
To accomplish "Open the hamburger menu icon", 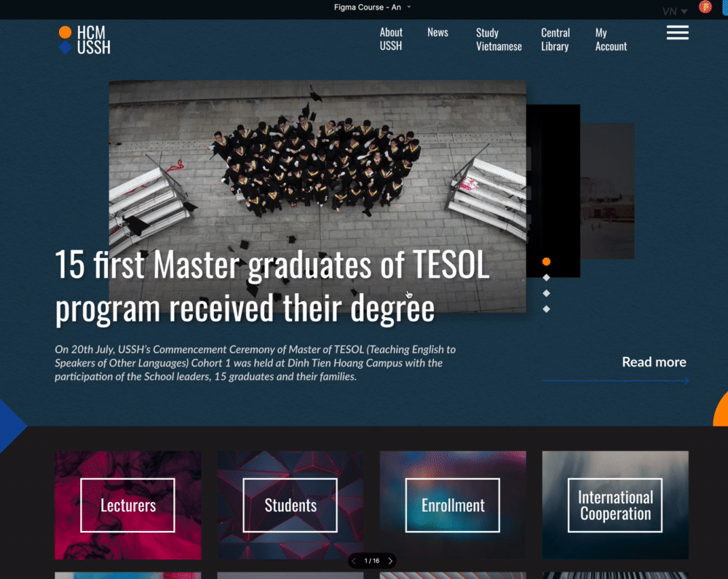I will [677, 33].
